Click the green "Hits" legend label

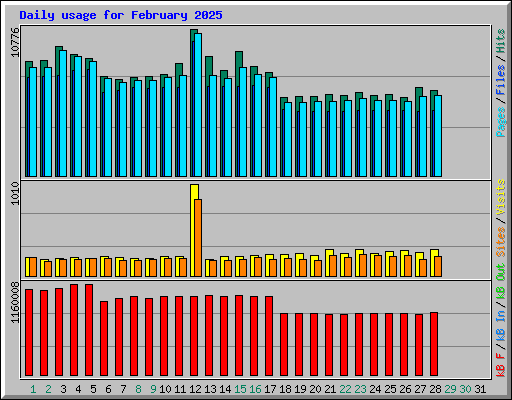pos(501,41)
